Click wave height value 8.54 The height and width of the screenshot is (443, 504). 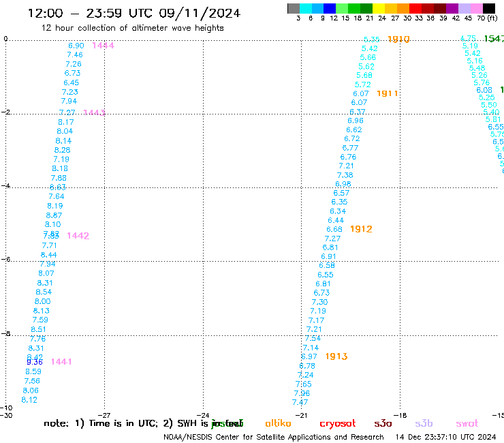point(44,292)
